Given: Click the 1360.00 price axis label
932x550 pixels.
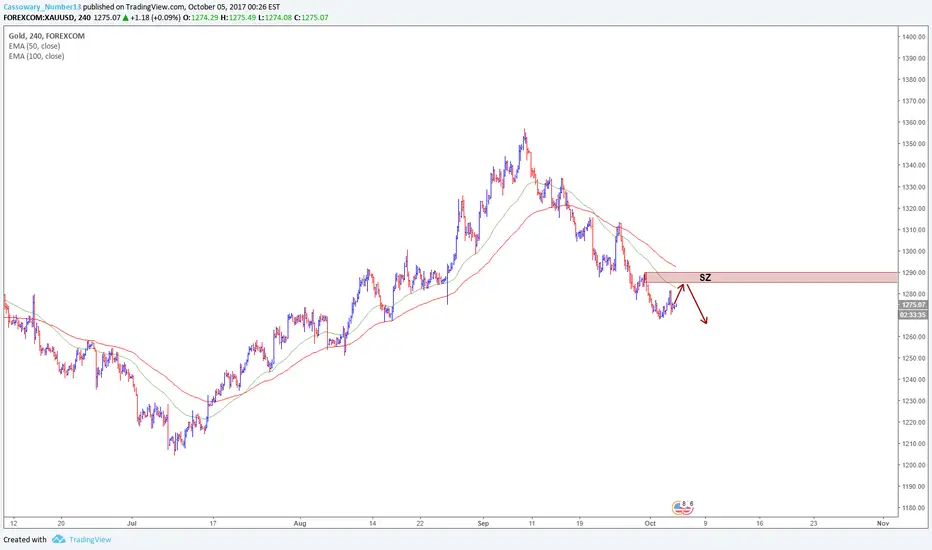Looking at the screenshot, I should pyautogui.click(x=914, y=122).
